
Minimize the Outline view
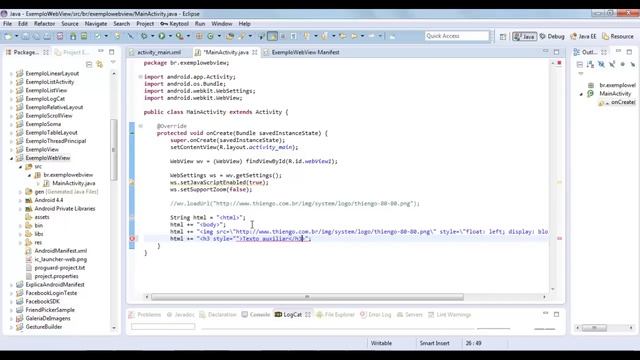coord(618,51)
